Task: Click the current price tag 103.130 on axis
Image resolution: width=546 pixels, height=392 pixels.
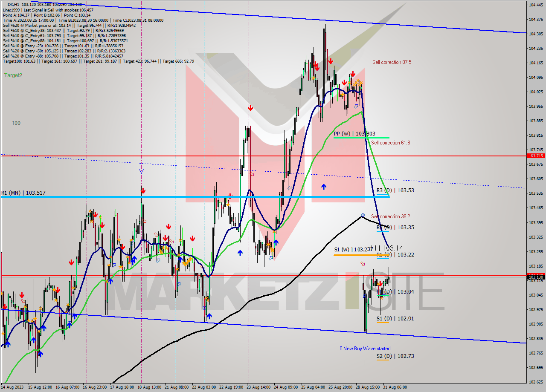Action: point(536,277)
